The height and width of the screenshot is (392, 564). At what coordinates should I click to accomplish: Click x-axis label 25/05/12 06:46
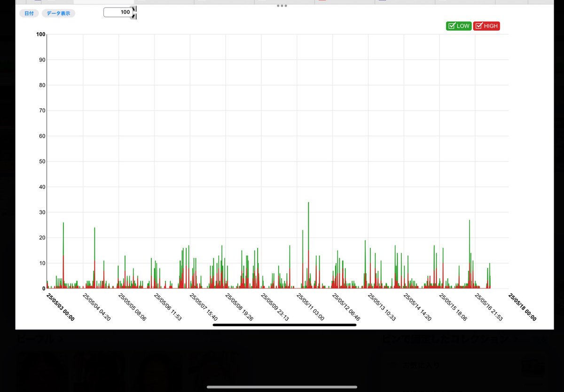coord(346,307)
